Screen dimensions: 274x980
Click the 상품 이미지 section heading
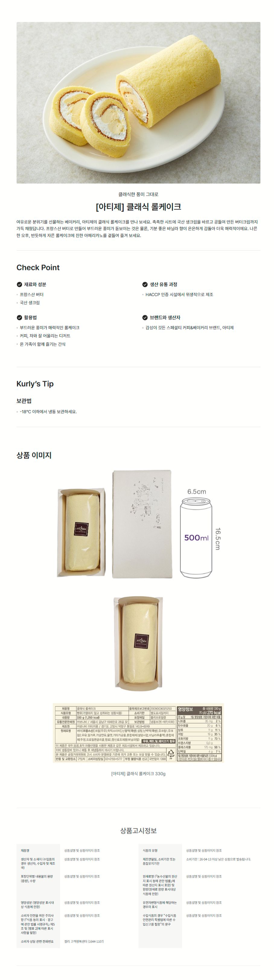tap(33, 455)
